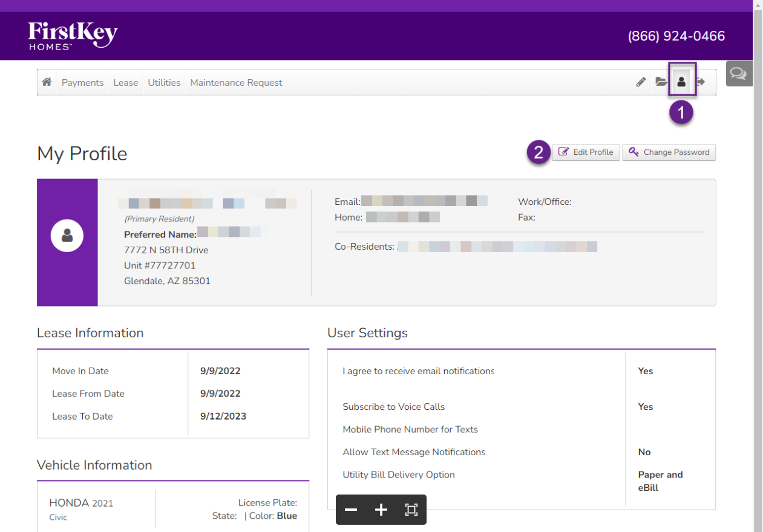Image resolution: width=763 pixels, height=532 pixels.
Task: Click the FirstKey Homes logo
Action: pos(73,36)
